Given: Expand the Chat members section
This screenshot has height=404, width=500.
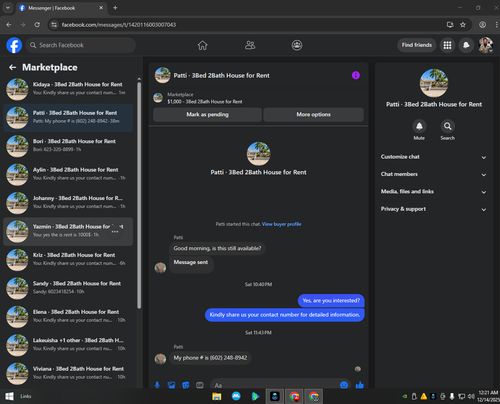Looking at the screenshot, I should [434, 174].
